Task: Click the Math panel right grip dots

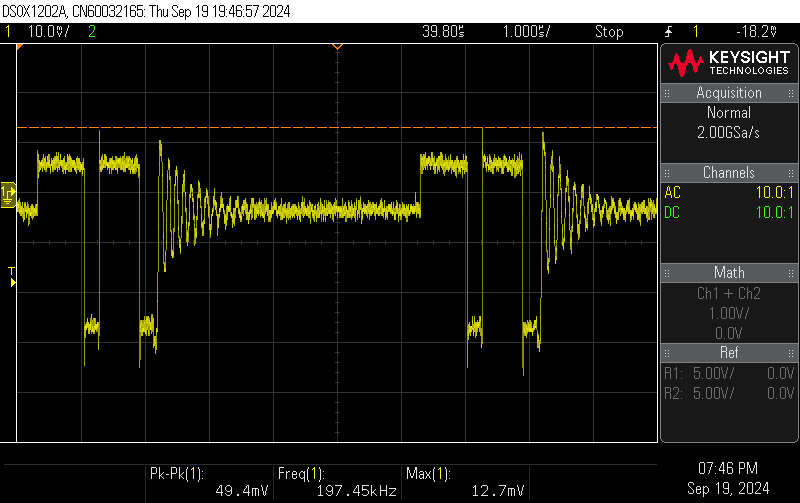Action: (x=791, y=273)
